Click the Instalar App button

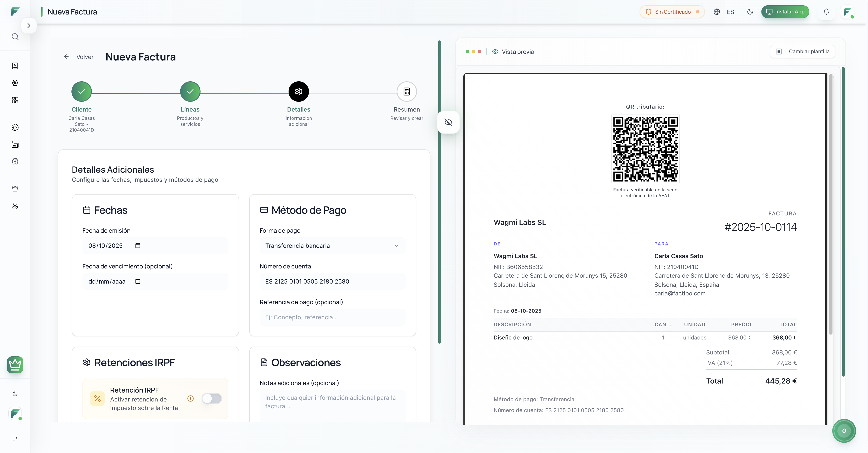pyautogui.click(x=785, y=12)
